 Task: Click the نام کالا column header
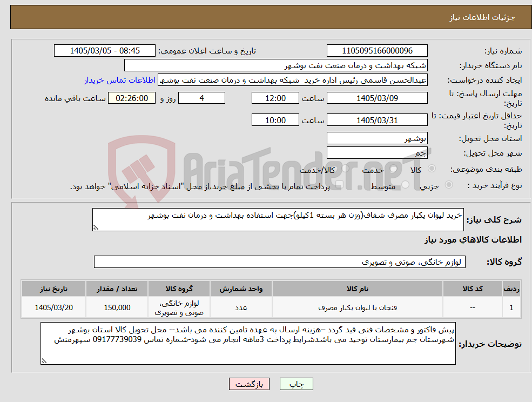tap(357, 289)
